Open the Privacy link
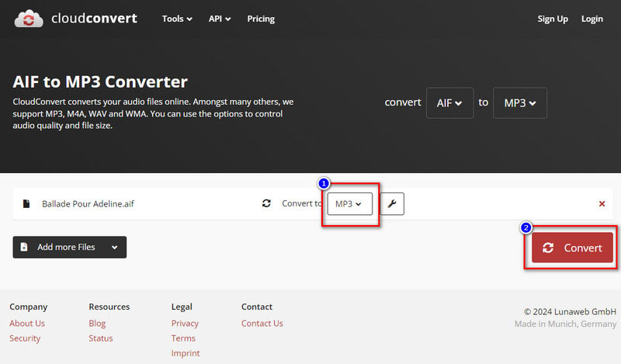Screen dimensions: 621x364 (185, 323)
